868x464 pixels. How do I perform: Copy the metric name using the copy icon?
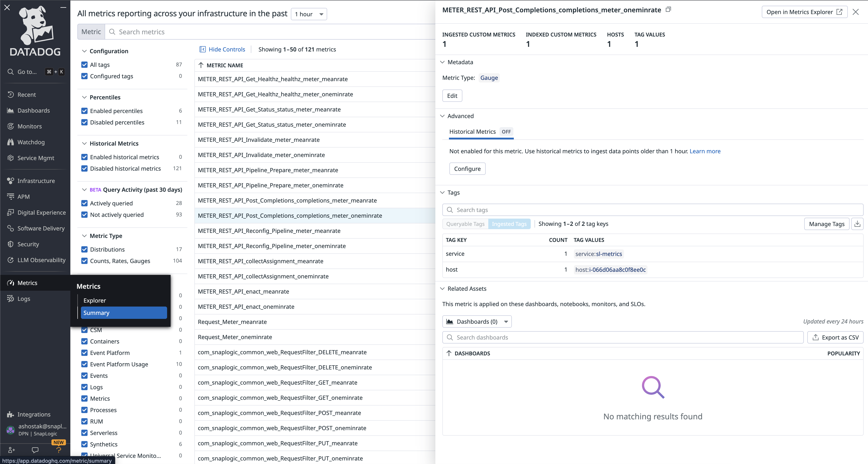click(x=668, y=9)
